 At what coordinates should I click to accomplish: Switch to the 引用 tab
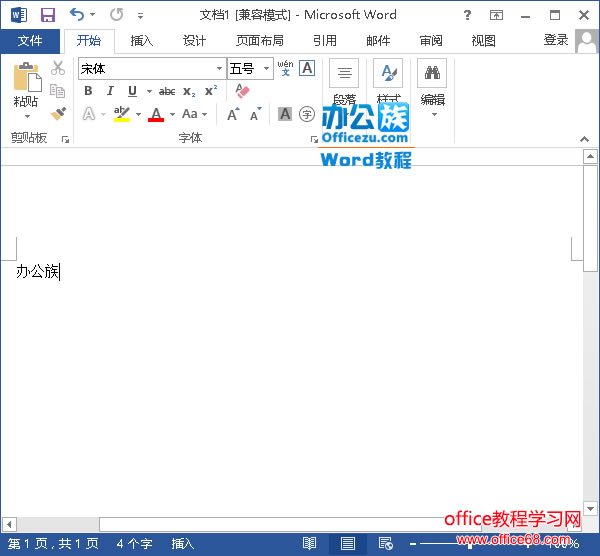pyautogui.click(x=325, y=41)
